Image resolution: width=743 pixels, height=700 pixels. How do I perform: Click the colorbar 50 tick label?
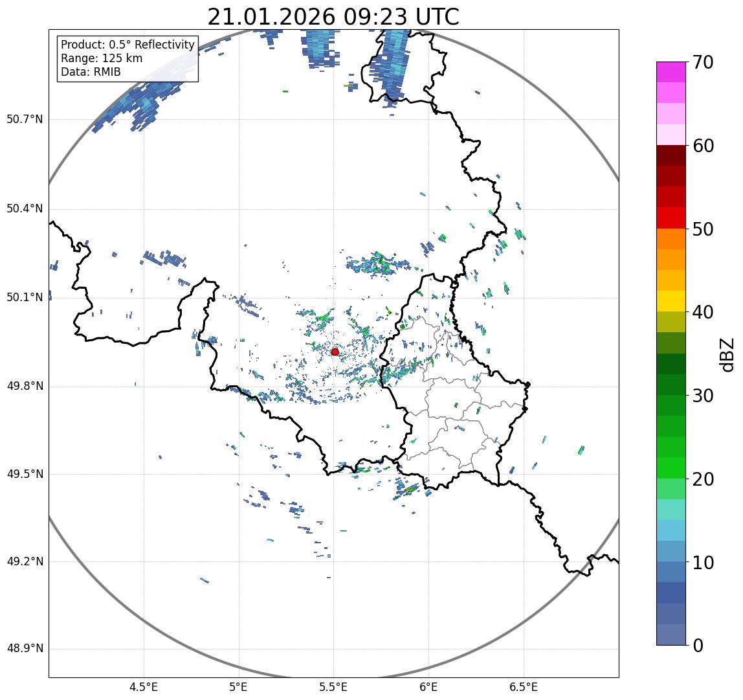click(x=703, y=229)
